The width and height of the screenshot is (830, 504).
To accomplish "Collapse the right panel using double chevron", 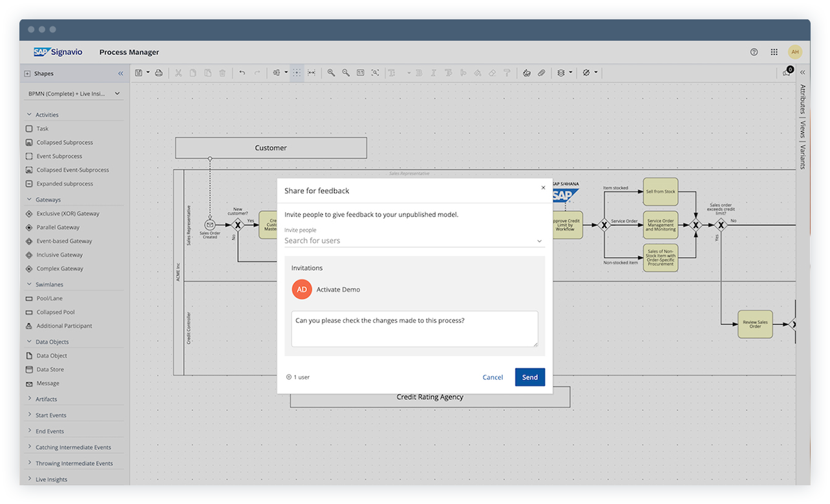I will [x=802, y=72].
